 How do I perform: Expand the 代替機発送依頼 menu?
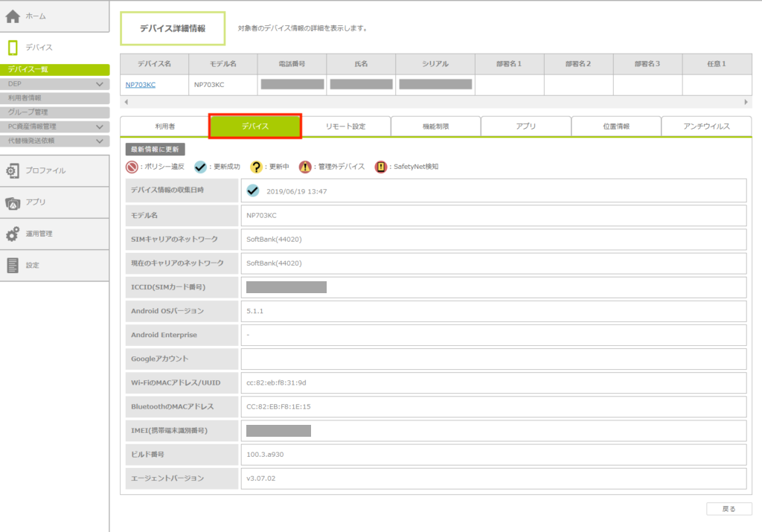[100, 140]
